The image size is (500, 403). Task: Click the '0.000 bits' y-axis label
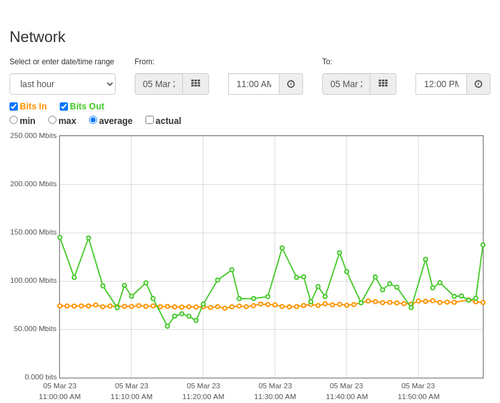(x=41, y=377)
